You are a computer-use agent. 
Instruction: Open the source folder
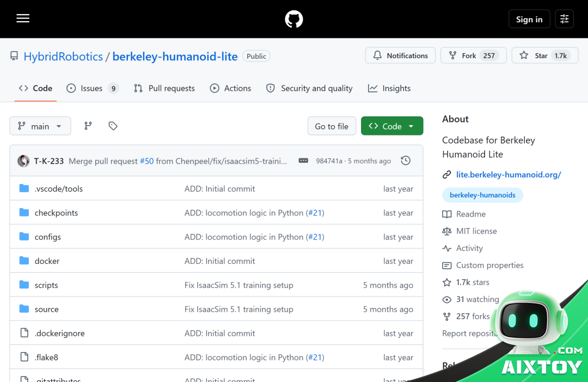click(46, 309)
